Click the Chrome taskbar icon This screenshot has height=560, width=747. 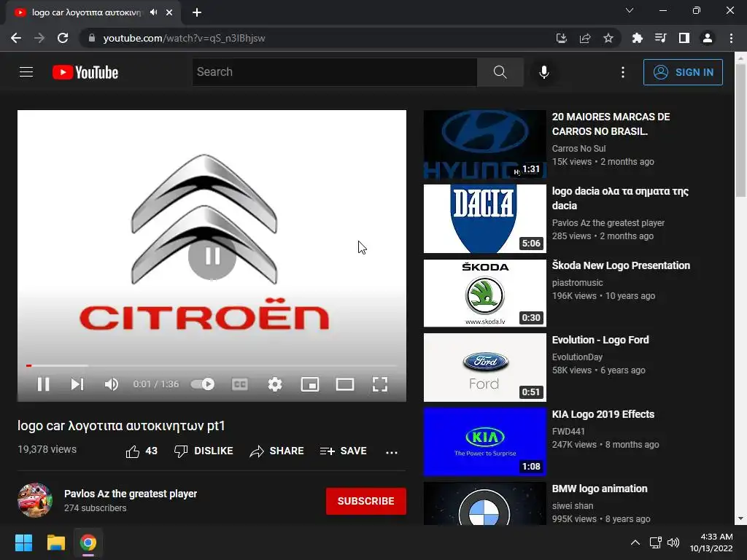click(x=88, y=542)
